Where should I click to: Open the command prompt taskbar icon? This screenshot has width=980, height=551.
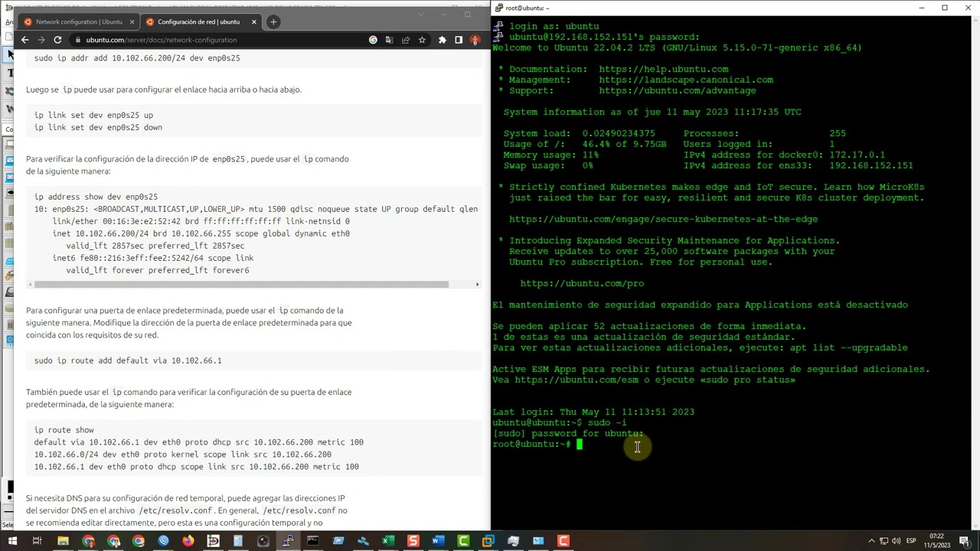pyautogui.click(x=313, y=541)
